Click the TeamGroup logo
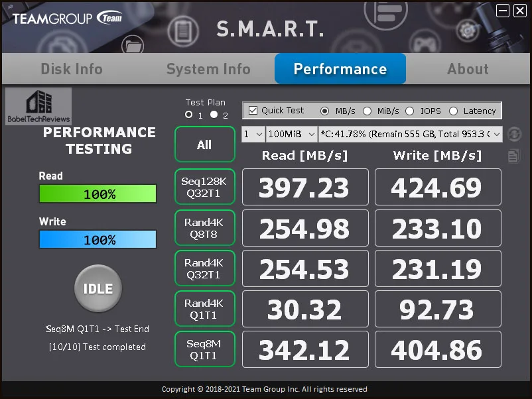The image size is (532, 399). [67, 18]
